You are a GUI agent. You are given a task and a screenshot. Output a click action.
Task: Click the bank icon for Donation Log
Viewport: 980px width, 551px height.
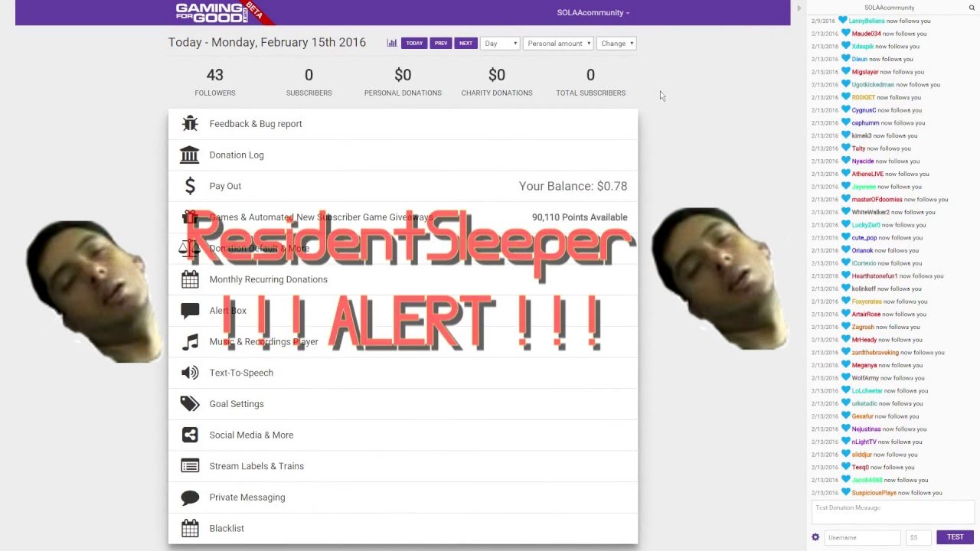[x=189, y=155]
